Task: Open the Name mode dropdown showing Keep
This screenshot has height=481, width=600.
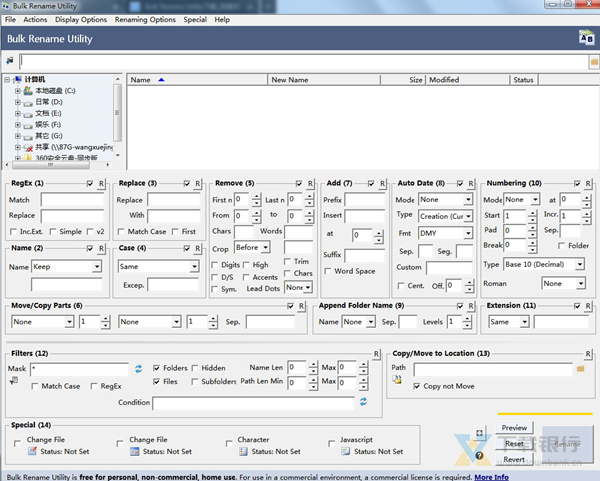Action: click(66, 267)
